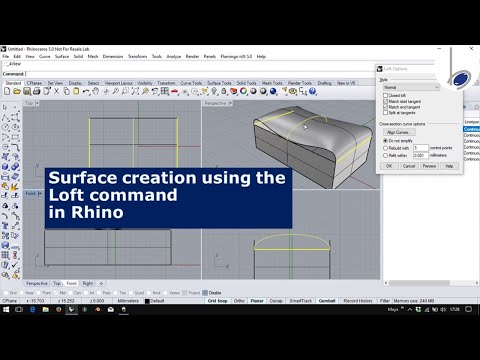Open Edge browser from the taskbar
480x360 pixels.
[x=32, y=309]
